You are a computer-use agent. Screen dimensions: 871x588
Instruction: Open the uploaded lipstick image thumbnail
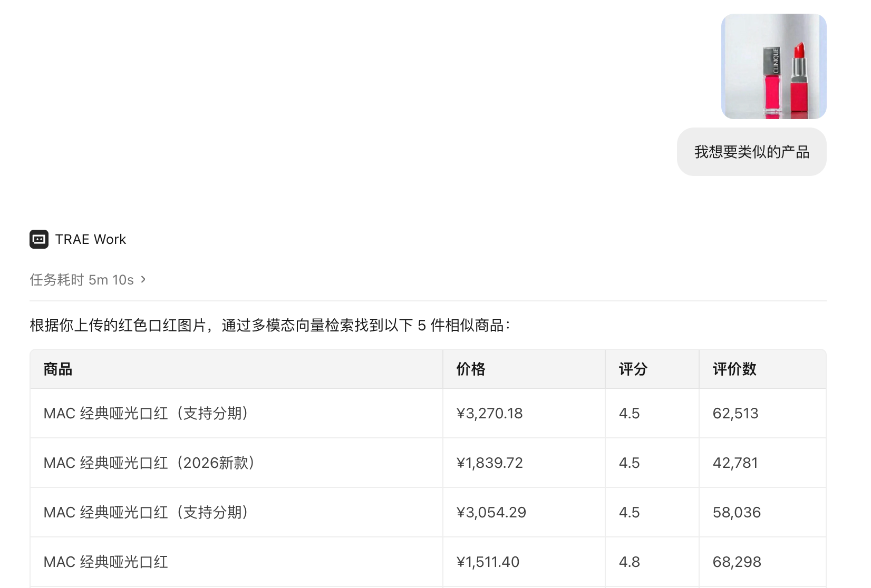[x=773, y=66]
